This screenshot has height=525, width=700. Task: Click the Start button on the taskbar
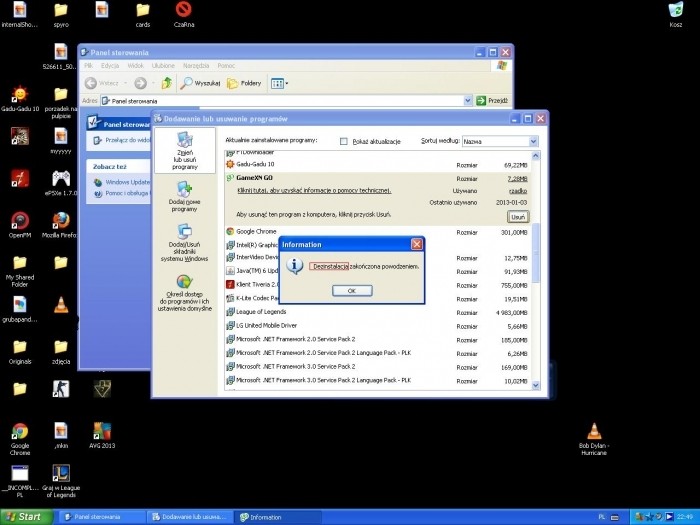click(x=23, y=517)
